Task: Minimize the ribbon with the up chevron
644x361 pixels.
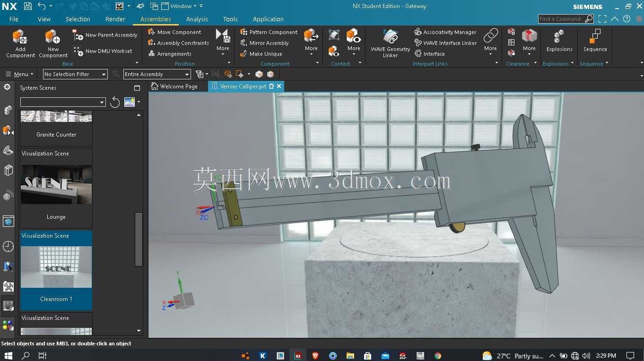Action: coord(614,19)
